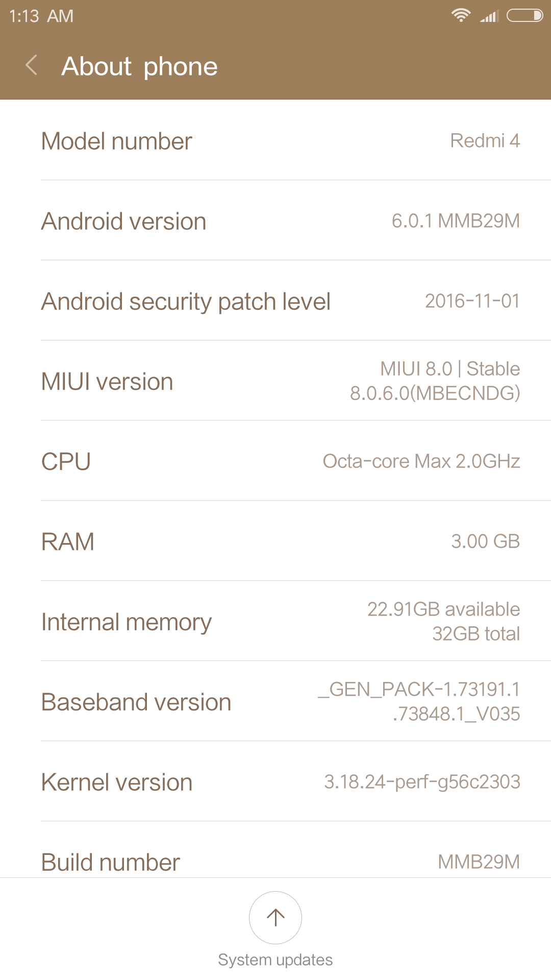Tap the About phone title
551x980 pixels.
click(x=140, y=66)
